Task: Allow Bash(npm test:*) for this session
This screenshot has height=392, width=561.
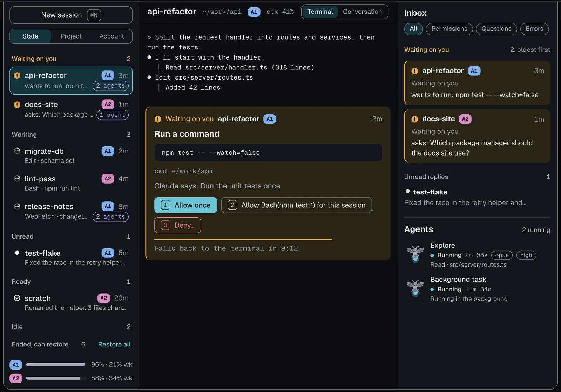Action: click(x=296, y=205)
